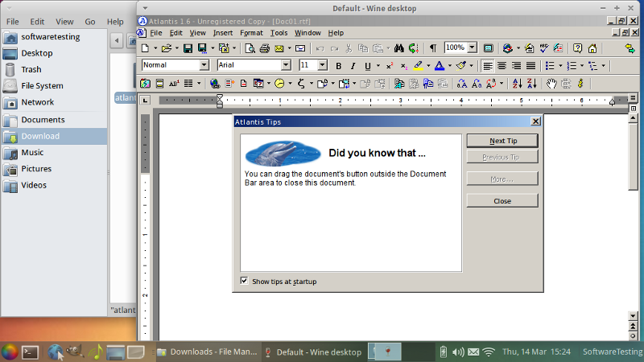Screen dimensions: 644x362
Task: Sort ascending with the A-Z icon
Action: coord(517,84)
